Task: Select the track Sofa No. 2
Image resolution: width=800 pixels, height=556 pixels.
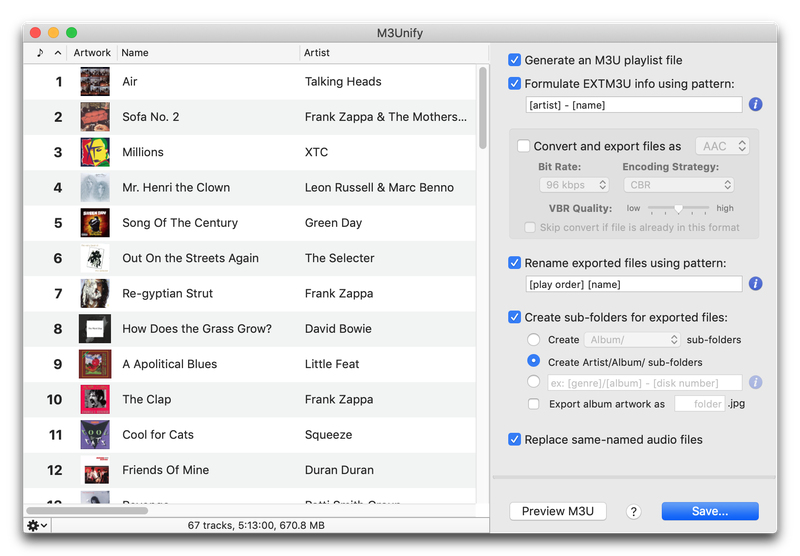Action: pos(151,117)
